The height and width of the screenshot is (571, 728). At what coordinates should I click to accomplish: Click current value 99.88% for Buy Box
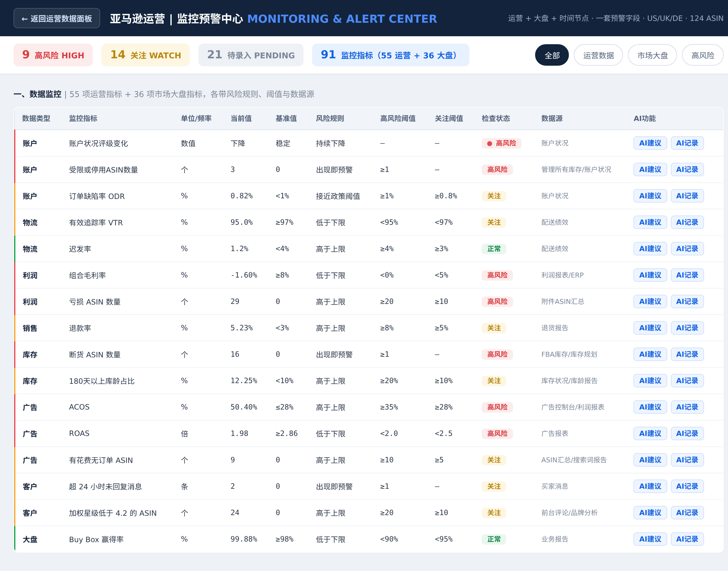pyautogui.click(x=244, y=539)
